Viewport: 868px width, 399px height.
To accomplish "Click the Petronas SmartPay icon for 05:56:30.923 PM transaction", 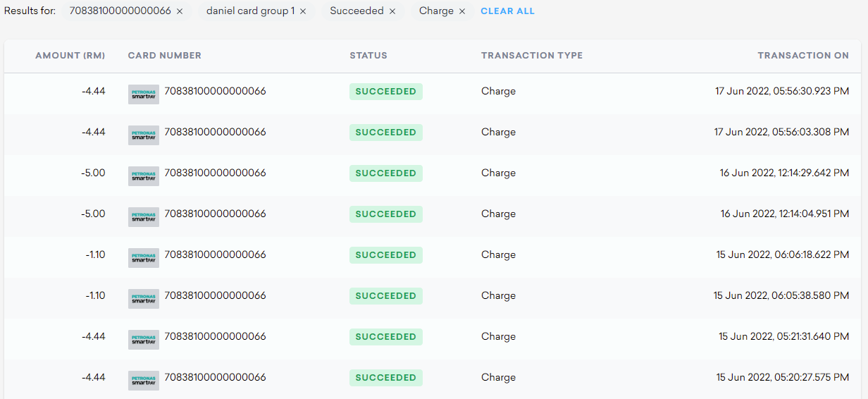I will coord(144,94).
